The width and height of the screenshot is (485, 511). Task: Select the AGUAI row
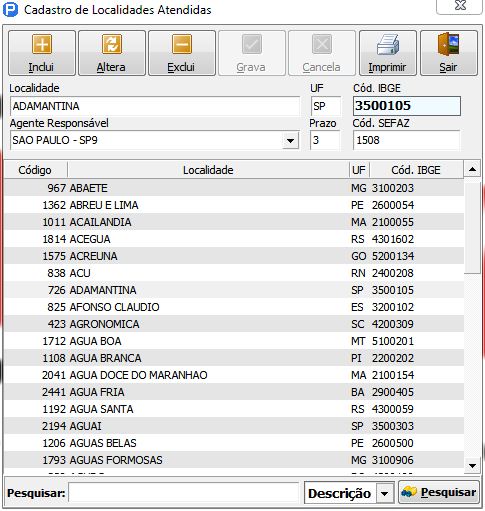tap(234, 426)
